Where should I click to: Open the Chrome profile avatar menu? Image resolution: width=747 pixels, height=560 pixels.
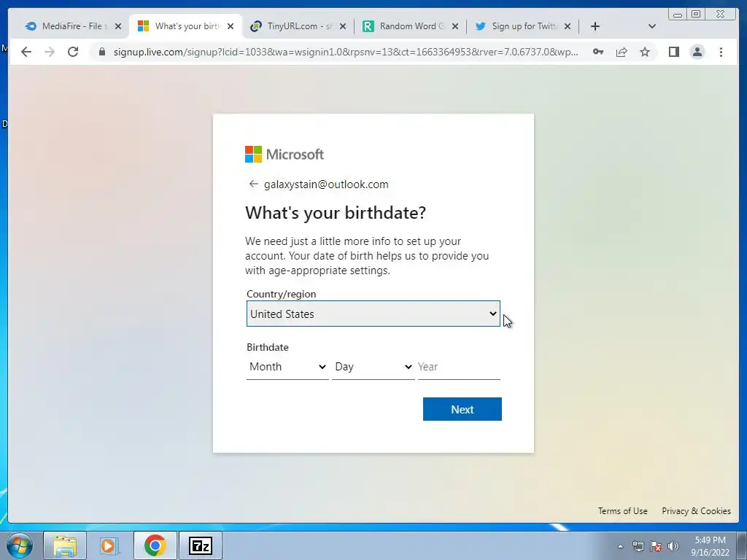[697, 52]
